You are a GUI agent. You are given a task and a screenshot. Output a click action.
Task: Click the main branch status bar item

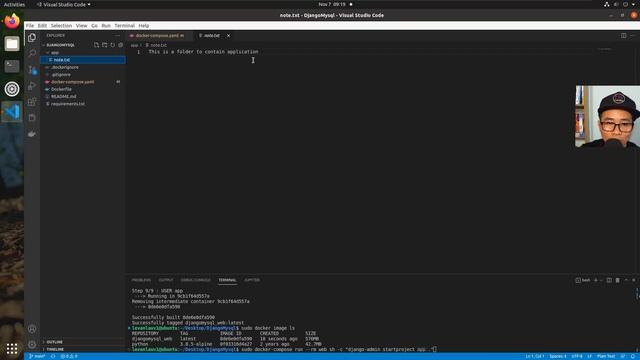37,356
